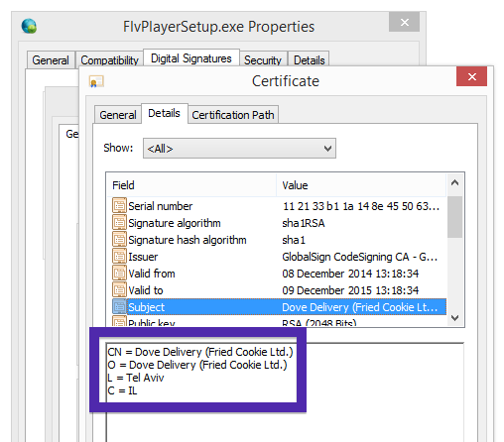This screenshot has width=504, height=442.
Task: Select the Compatibility tab in Properties
Action: [109, 60]
